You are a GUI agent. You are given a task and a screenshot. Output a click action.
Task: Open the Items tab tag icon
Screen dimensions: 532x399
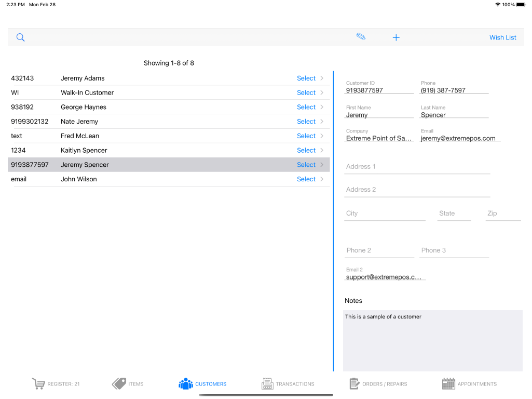[119, 384]
